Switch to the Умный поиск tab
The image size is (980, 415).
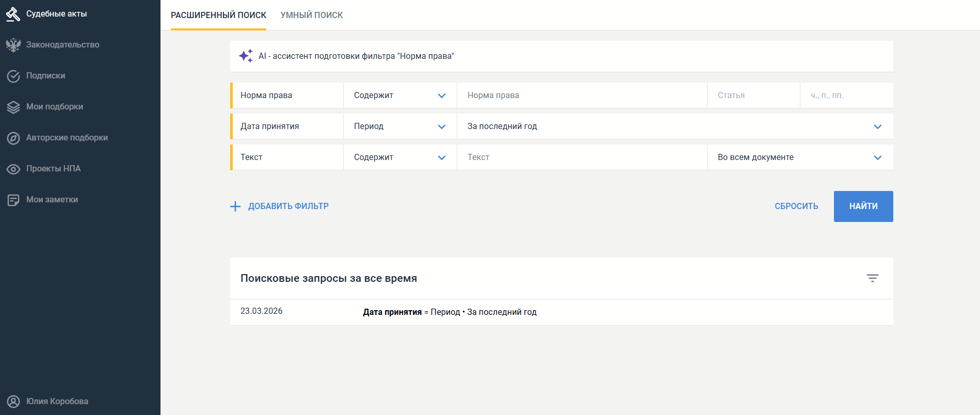[312, 15]
